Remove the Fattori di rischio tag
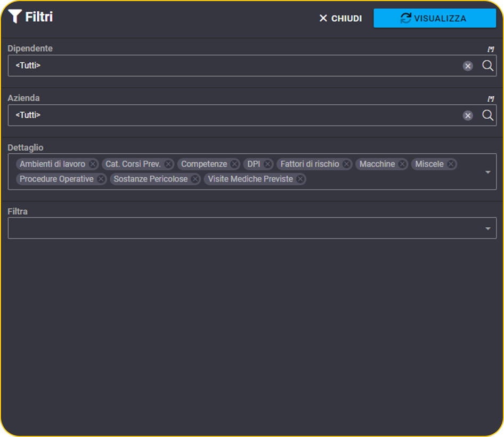This screenshot has width=504, height=437. (346, 164)
